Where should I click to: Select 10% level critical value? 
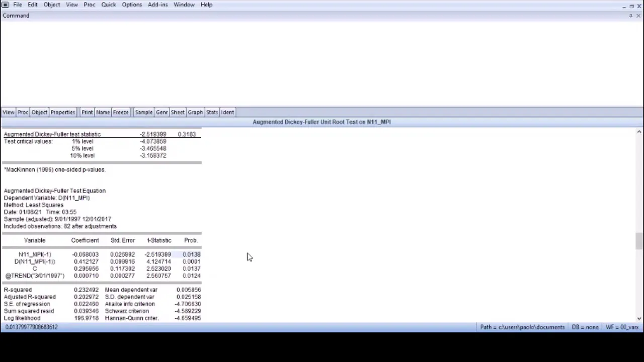point(153,155)
